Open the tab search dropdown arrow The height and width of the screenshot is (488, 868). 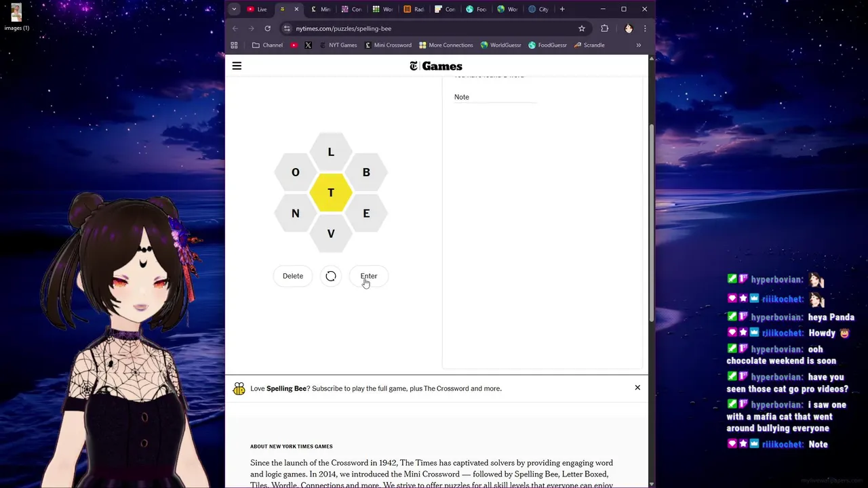(x=234, y=9)
